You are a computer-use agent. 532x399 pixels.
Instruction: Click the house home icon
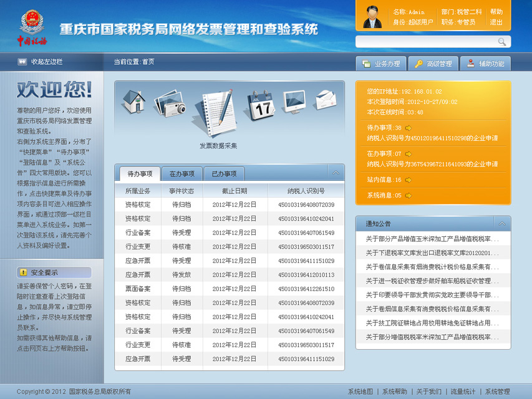pos(134,101)
